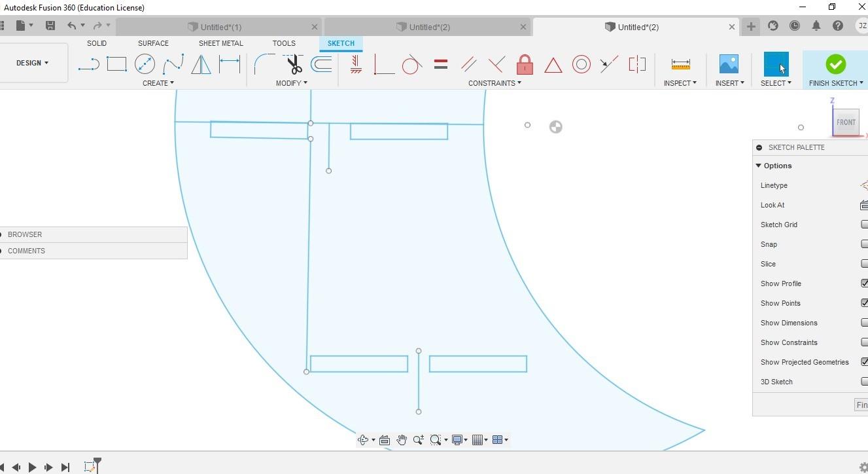This screenshot has height=474, width=868.
Task: Switch to the SHEET METAL tab
Action: coord(221,43)
